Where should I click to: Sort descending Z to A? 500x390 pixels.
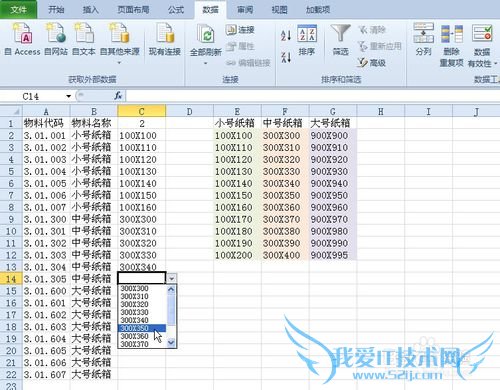(286, 57)
